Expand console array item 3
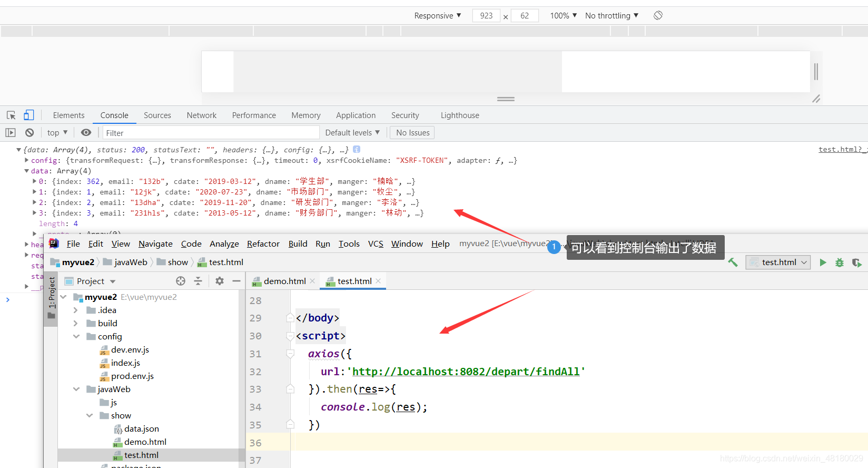 (x=34, y=213)
